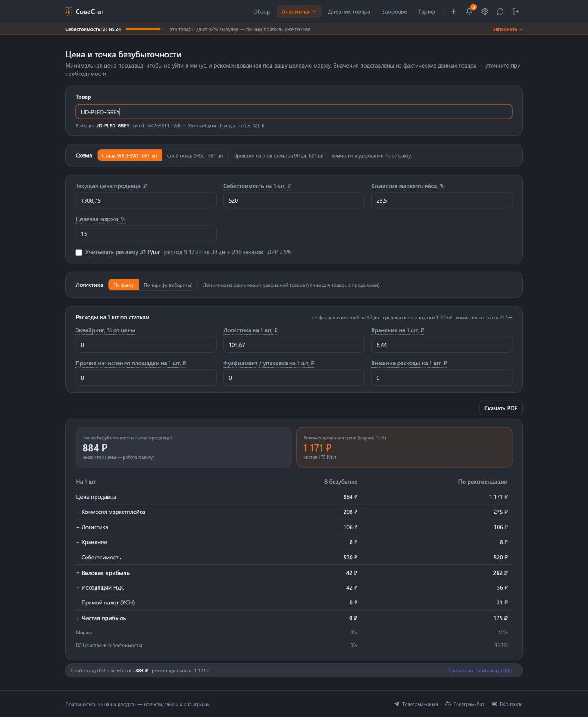
Task: Open settings gear icon
Action: point(485,11)
